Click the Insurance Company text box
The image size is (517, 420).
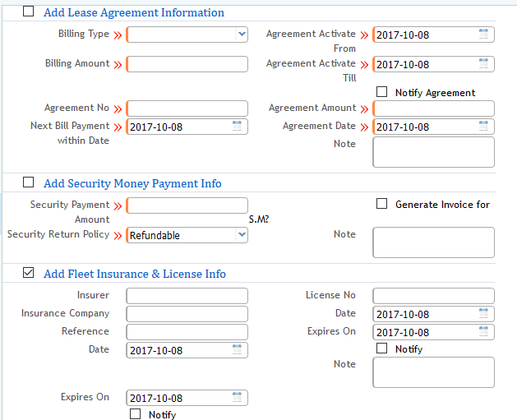pos(187,314)
